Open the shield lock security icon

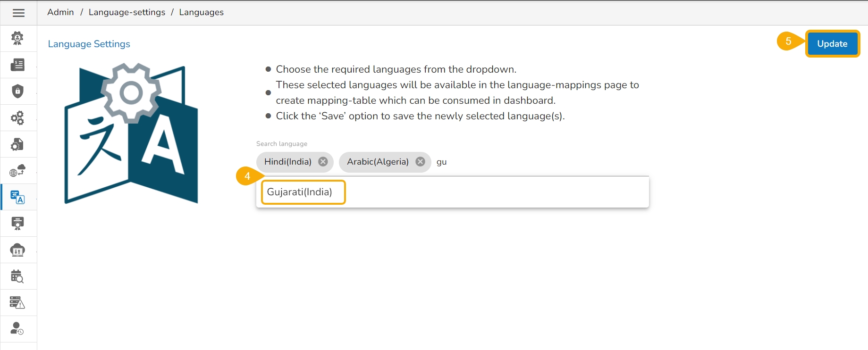click(17, 91)
